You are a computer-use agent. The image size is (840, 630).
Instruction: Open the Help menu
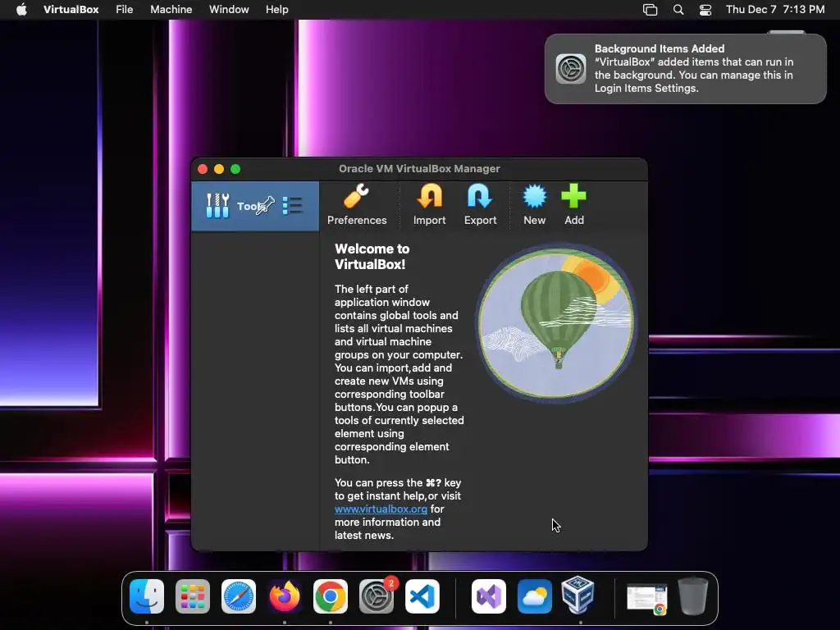coord(277,9)
